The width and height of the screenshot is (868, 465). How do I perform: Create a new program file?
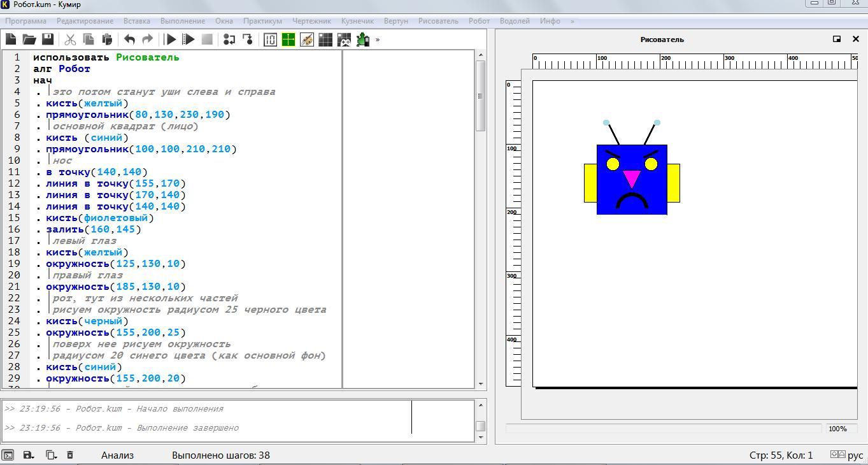[11, 39]
